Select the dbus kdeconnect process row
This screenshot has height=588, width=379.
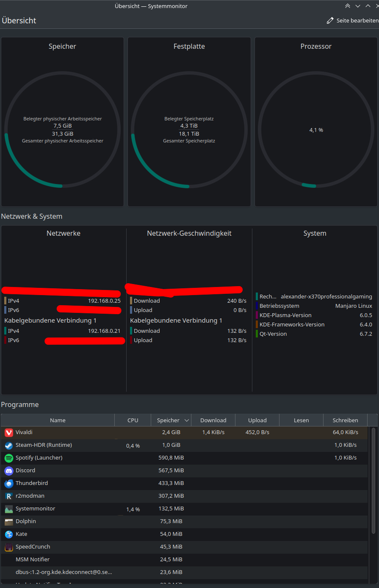click(x=184, y=572)
